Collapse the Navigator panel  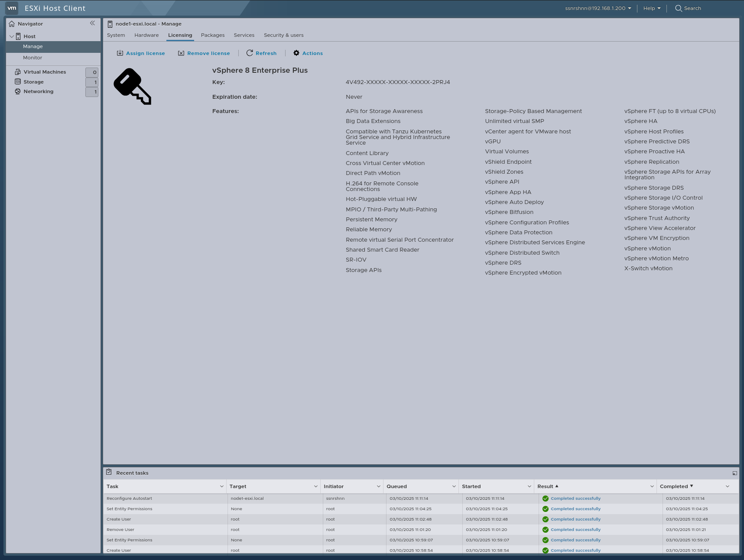coord(93,23)
